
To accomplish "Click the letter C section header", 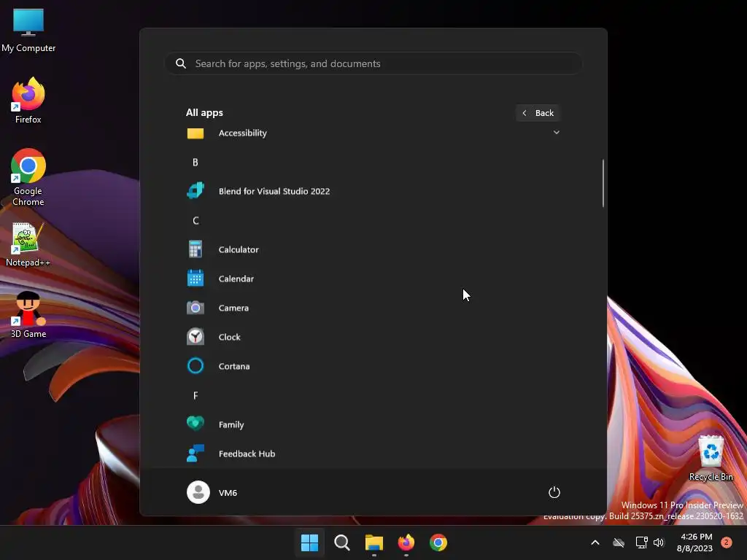I will point(196,220).
